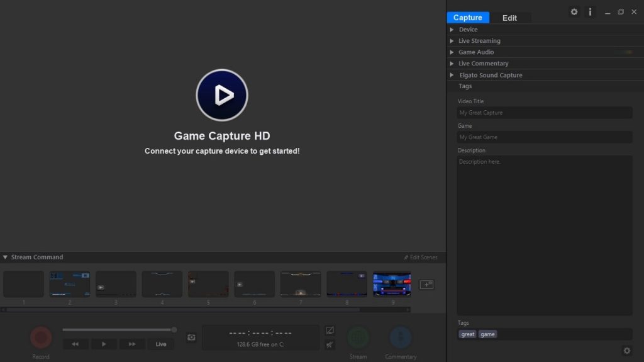Toggle the overlay icon above mute icon
Viewport: 644px width, 362px height.
pos(330,331)
